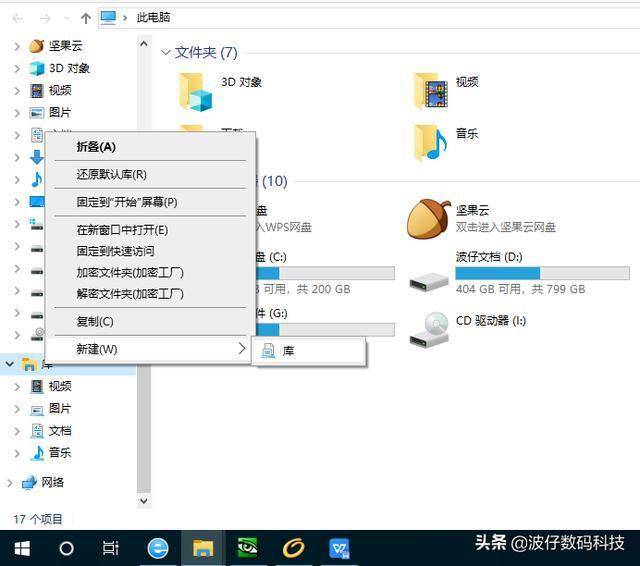The width and height of the screenshot is (640, 566).
Task: Open the CD 驱动器 (I:) drive icon
Action: click(430, 329)
